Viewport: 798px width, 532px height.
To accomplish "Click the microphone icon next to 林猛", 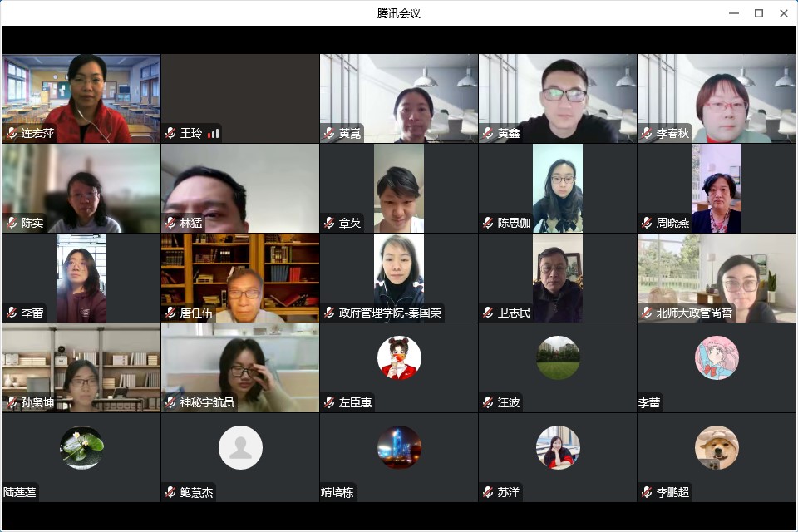I will tap(170, 223).
